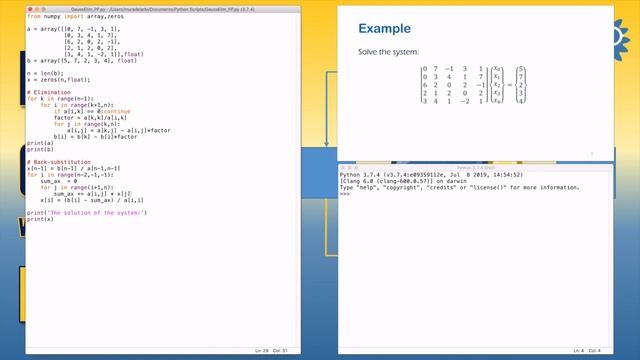Click the '[0, 3, 4, 1, 7],' row

90,36
